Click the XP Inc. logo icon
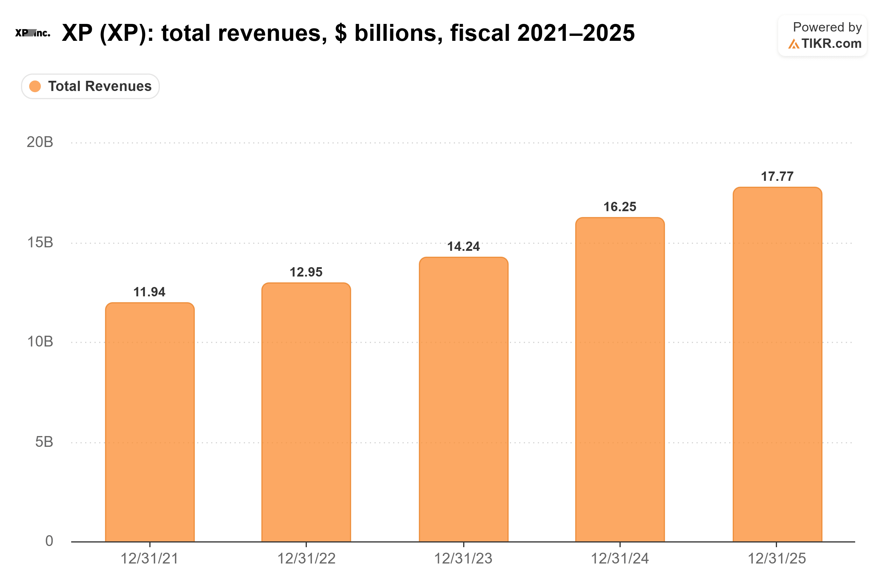 click(33, 33)
